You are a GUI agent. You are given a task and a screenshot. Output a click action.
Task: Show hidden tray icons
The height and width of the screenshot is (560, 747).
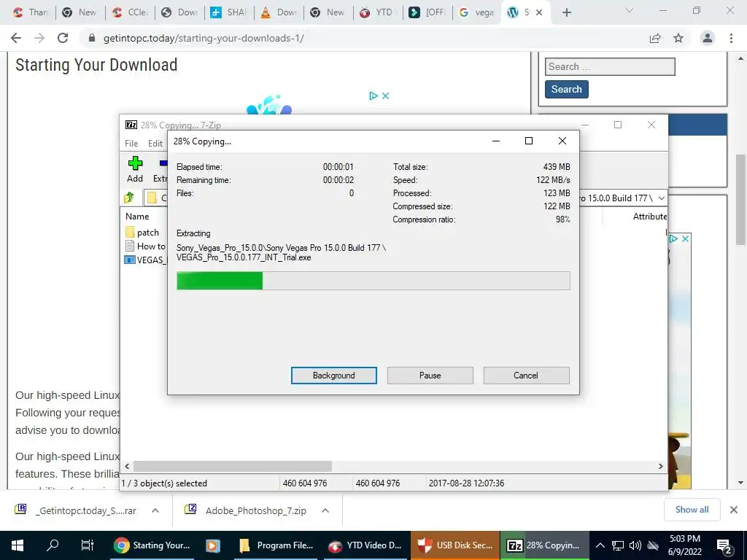pyautogui.click(x=600, y=545)
